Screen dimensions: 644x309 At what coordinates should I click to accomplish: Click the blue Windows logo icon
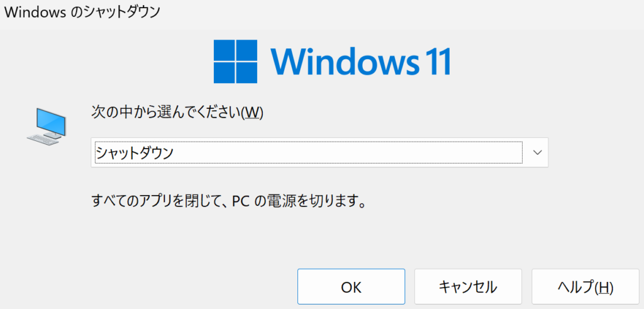tap(234, 62)
